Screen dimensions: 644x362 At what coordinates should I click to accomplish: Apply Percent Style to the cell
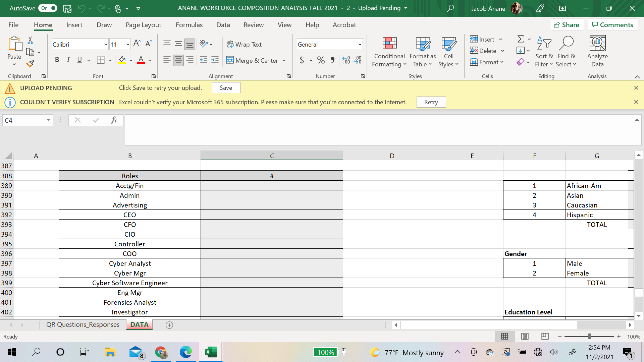click(x=320, y=60)
